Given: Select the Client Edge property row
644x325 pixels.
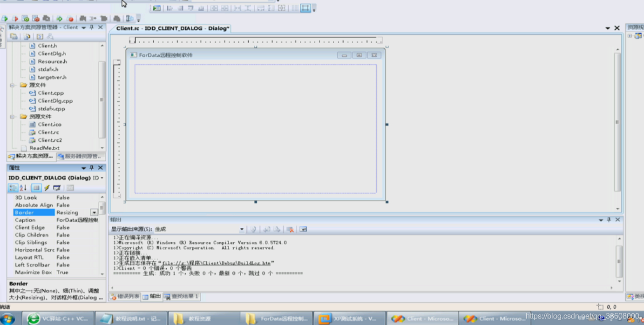Looking at the screenshot, I should pos(56,227).
